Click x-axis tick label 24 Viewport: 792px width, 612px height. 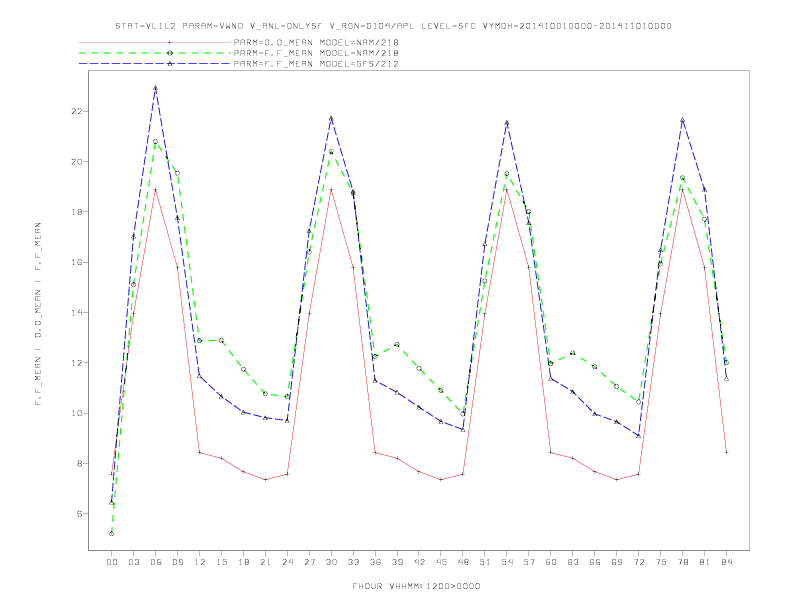click(287, 562)
